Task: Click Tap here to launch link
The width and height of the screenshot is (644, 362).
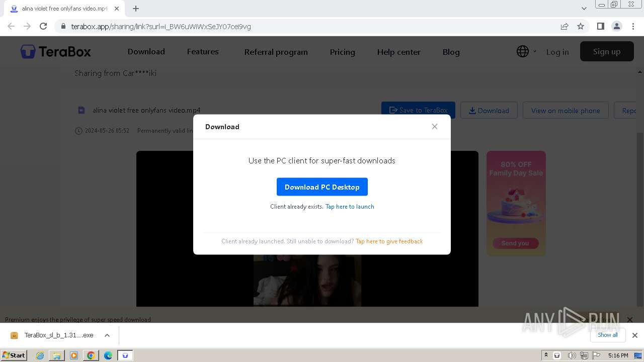Action: click(350, 207)
